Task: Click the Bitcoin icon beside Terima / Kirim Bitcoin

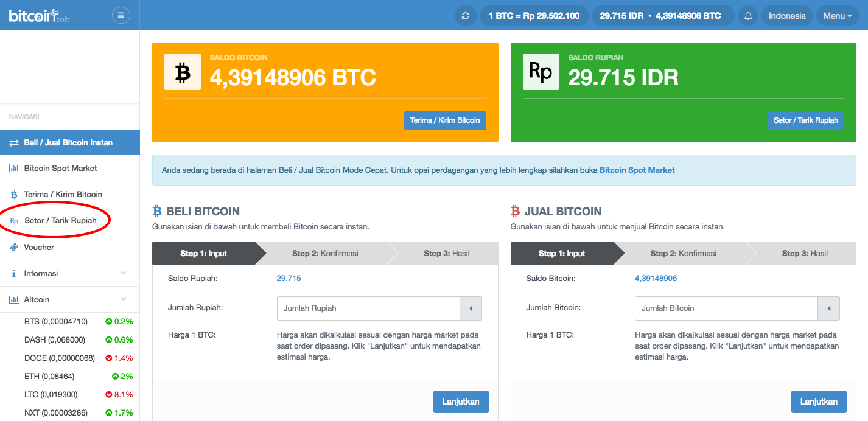Action: [x=14, y=195]
